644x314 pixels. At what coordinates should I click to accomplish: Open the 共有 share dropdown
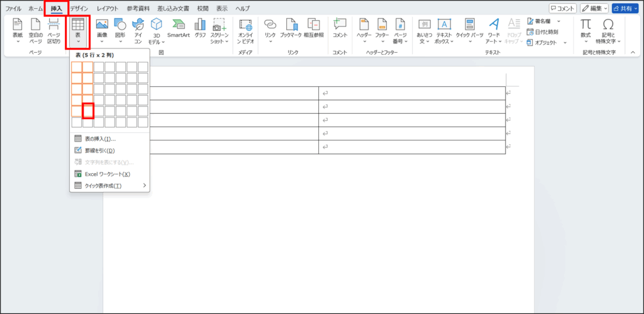point(625,8)
